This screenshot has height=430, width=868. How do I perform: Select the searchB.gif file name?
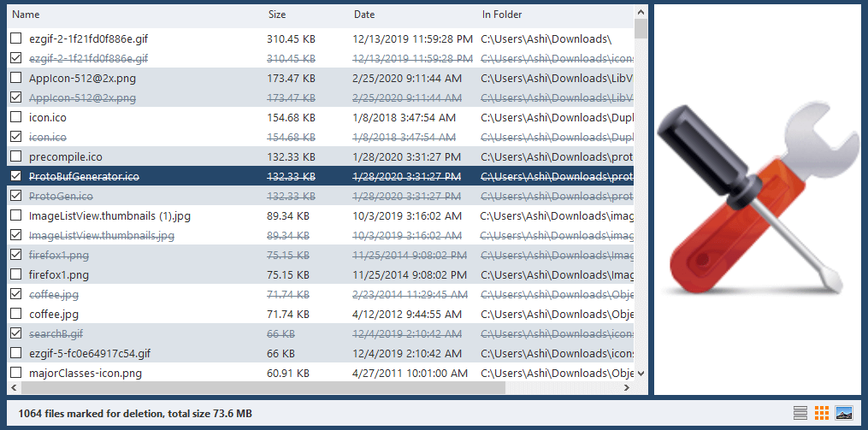coord(56,333)
